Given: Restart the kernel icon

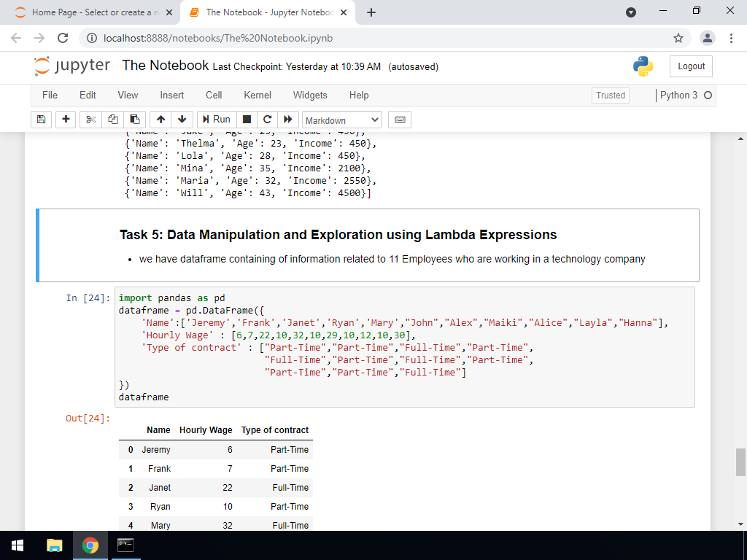Looking at the screenshot, I should click(267, 120).
